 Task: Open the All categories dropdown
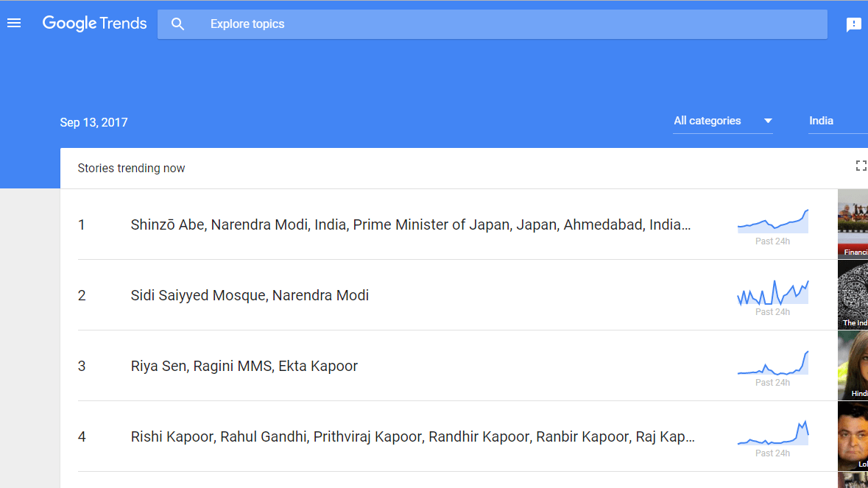[722, 121]
